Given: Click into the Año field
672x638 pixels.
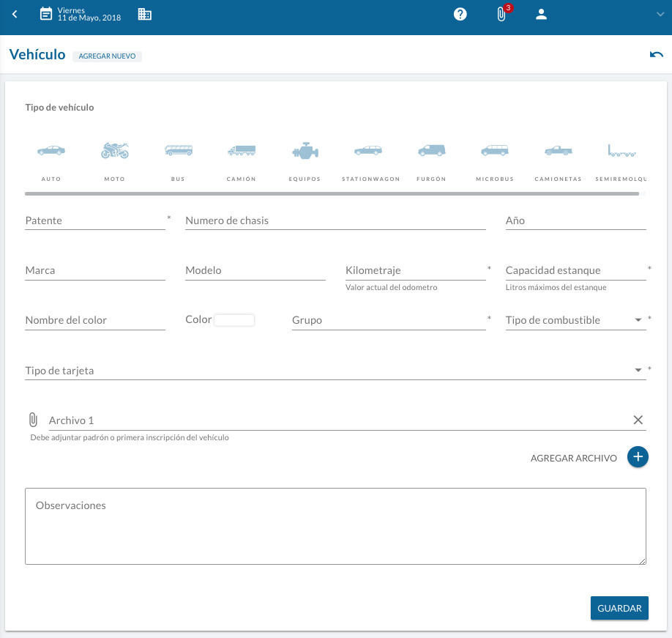Looking at the screenshot, I should [575, 220].
